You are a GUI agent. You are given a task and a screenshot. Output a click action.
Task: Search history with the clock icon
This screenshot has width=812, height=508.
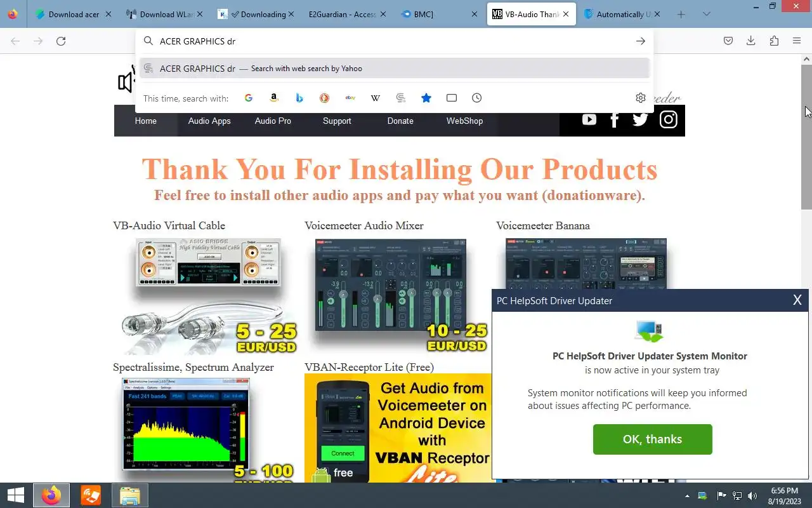pyautogui.click(x=477, y=98)
